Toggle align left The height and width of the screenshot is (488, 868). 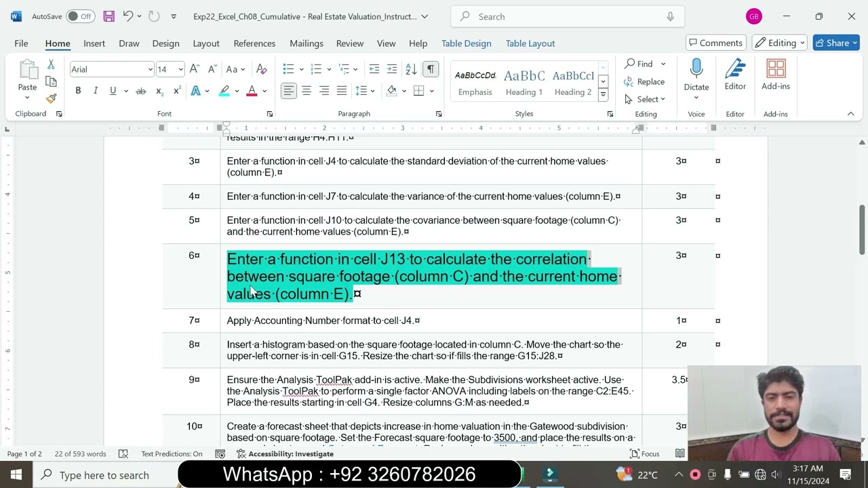289,91
